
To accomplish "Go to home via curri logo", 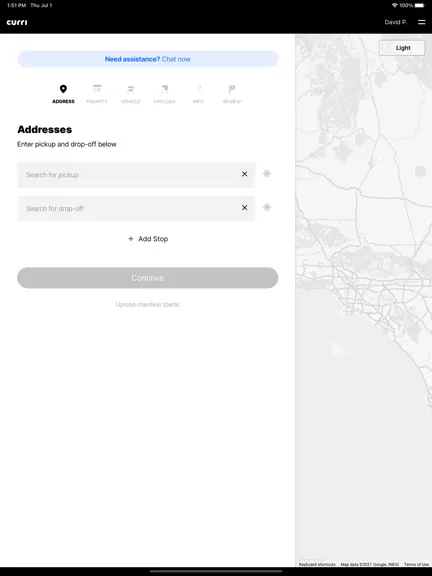I will (17, 22).
